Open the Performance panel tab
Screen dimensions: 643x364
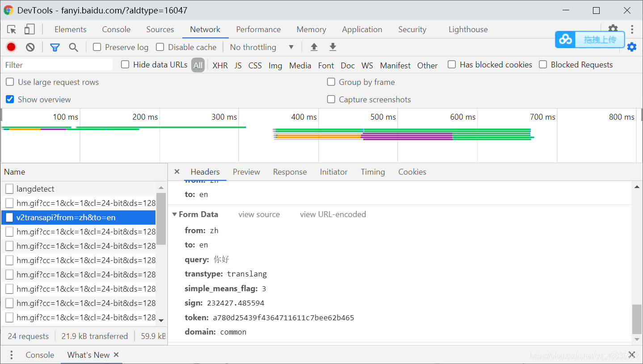coord(258,29)
